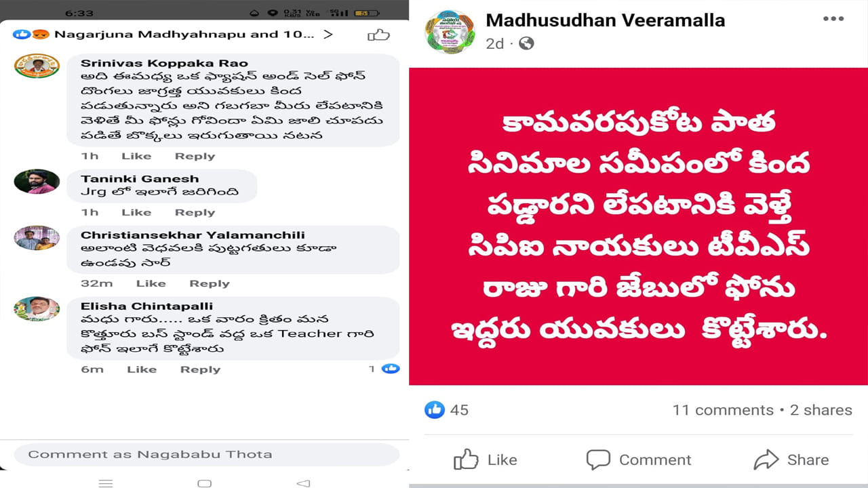Image resolution: width=868 pixels, height=488 pixels.
Task: Like Srinivas Koppaka Rao's comment
Action: point(136,156)
